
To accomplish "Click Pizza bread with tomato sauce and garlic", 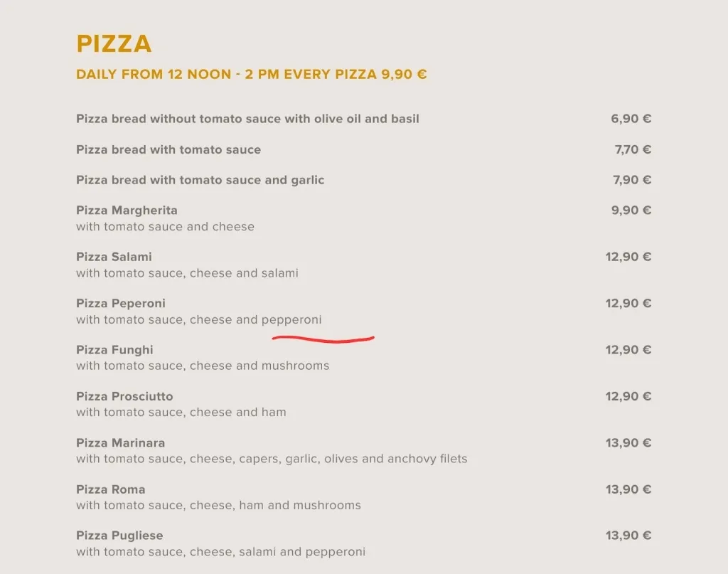I will coord(200,180).
